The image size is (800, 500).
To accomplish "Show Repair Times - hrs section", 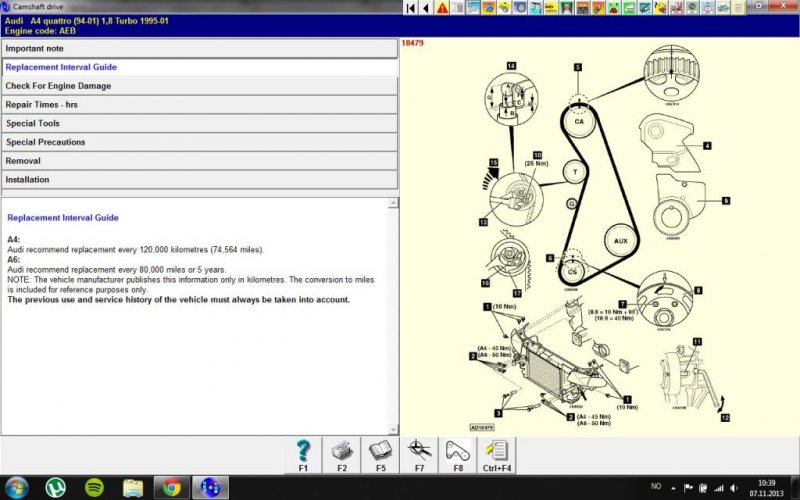I will pos(199,105).
